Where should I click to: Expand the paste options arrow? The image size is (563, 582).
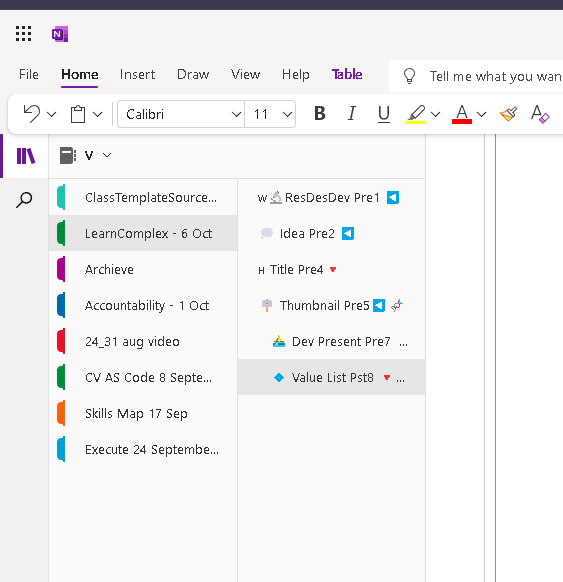tap(97, 114)
